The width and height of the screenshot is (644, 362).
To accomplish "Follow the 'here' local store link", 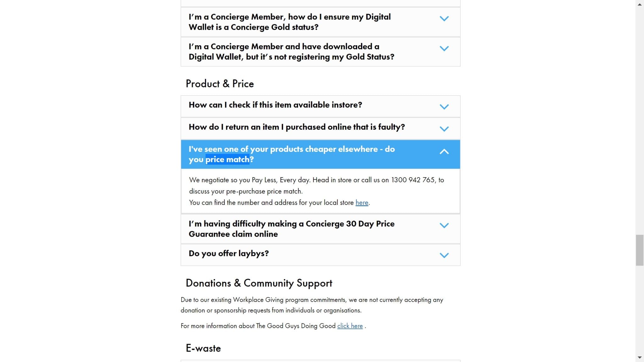I will click(x=362, y=203).
